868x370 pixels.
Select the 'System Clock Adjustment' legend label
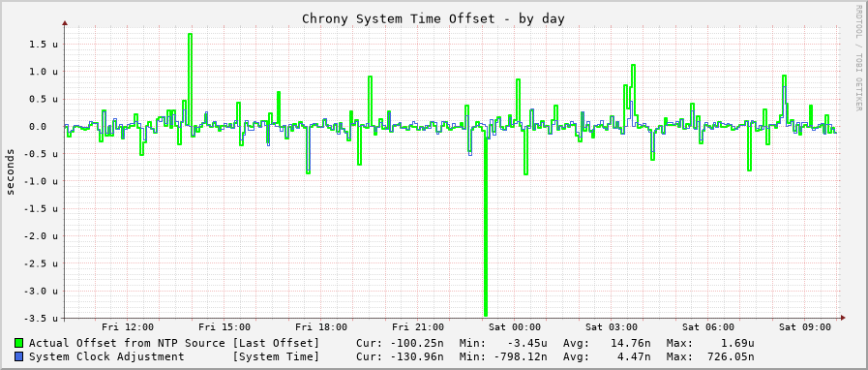pyautogui.click(x=106, y=356)
